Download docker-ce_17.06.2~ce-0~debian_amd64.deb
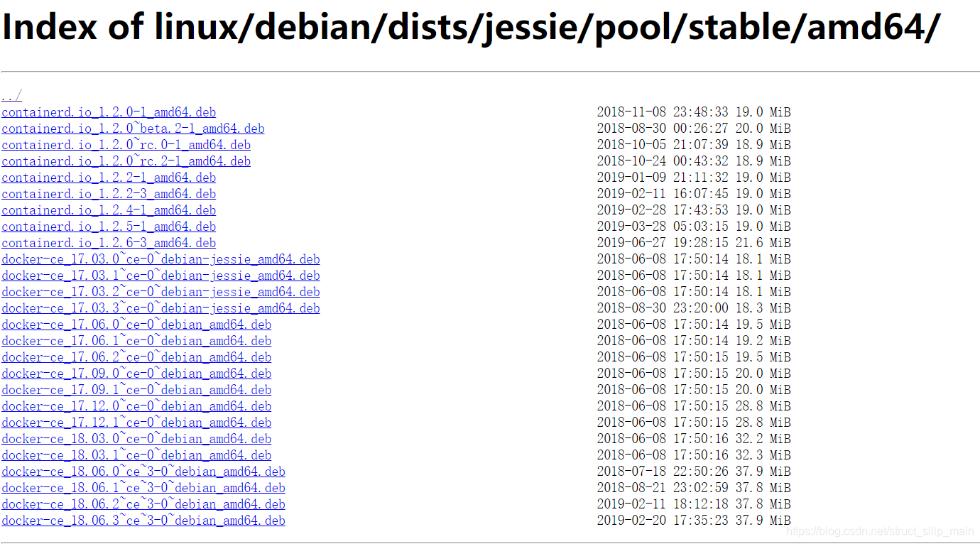This screenshot has height=544, width=980. pos(136,357)
